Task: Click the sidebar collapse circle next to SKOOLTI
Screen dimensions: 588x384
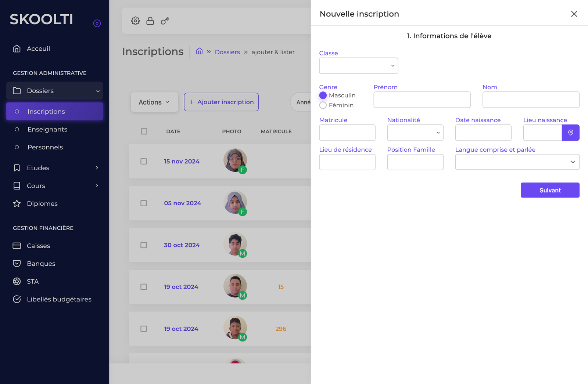Action: pyautogui.click(x=97, y=23)
